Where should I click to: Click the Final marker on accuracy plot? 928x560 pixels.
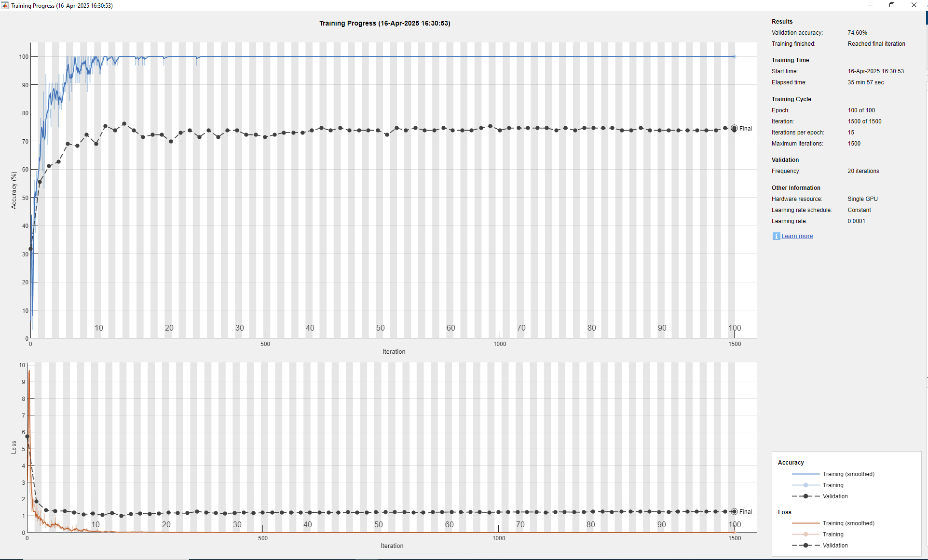coord(734,129)
